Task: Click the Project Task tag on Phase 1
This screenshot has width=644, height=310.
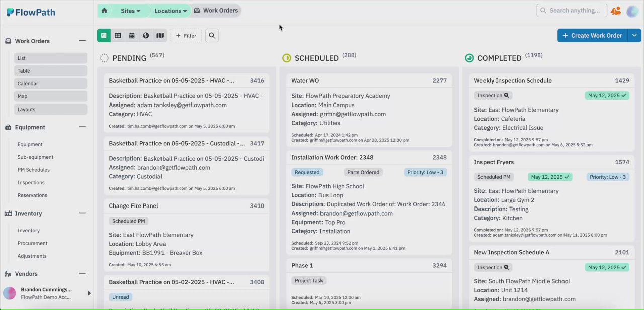Action: tap(309, 280)
